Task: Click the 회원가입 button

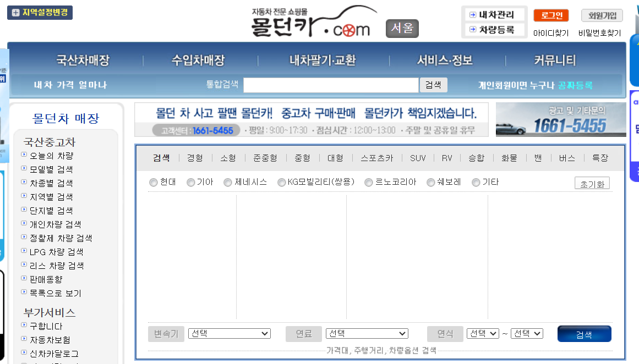Action: click(x=602, y=15)
